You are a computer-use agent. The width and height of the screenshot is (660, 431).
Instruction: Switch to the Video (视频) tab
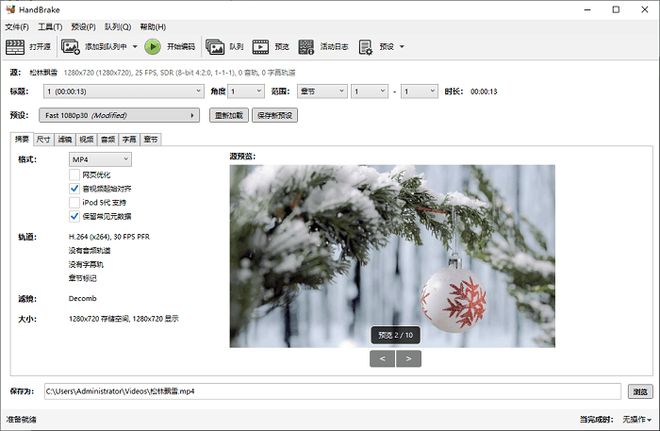click(x=87, y=140)
